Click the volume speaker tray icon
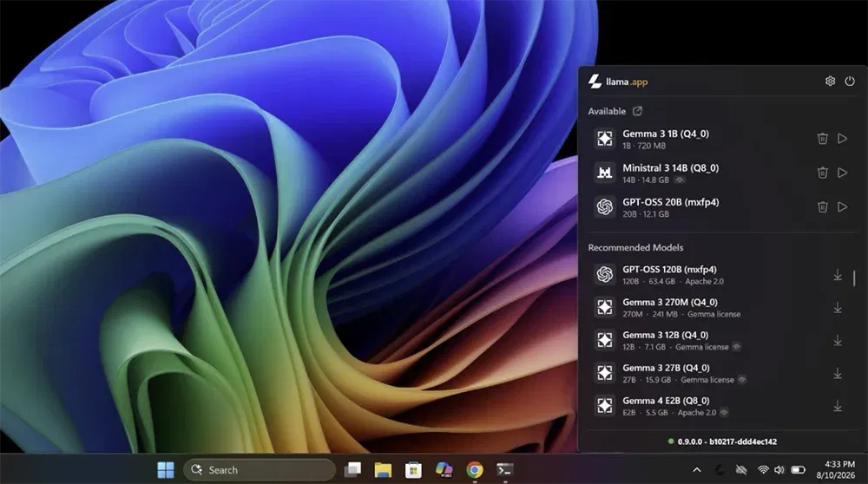Screen dimensions: 868x484 click(x=779, y=469)
